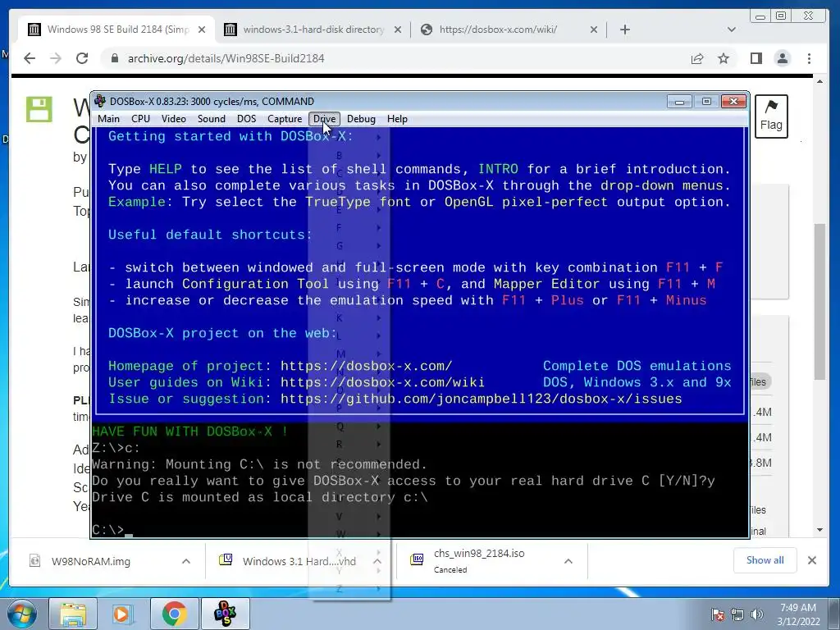Close the Windows 98 SE Build tab
840x630 pixels.
click(202, 30)
